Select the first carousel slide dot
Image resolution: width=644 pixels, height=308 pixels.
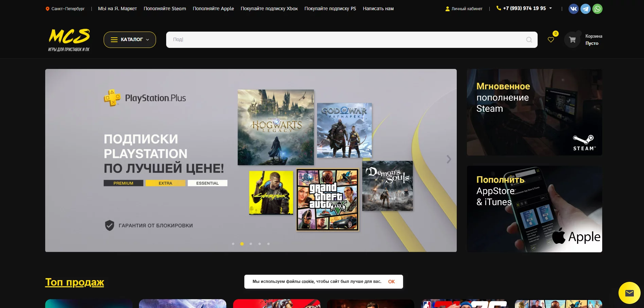pos(233,244)
